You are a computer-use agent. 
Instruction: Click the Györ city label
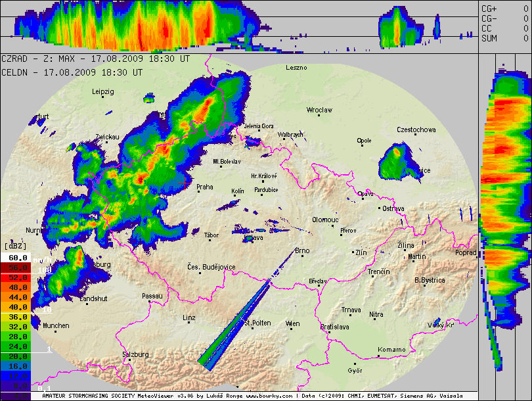pos(355,371)
